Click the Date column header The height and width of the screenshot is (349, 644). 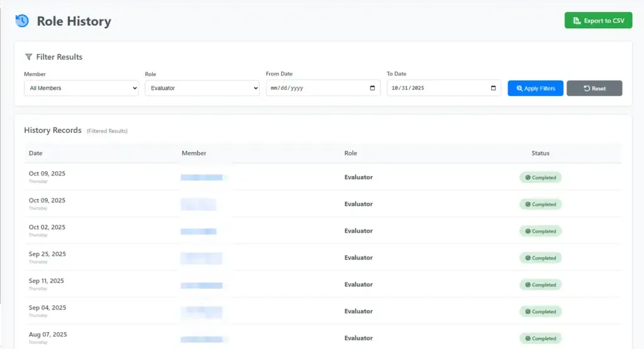(x=36, y=153)
